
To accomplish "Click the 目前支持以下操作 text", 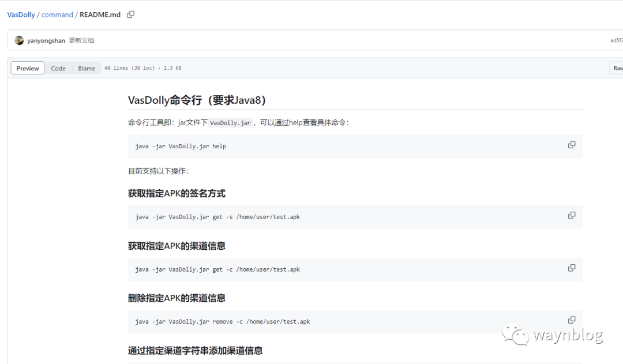I will 158,171.
